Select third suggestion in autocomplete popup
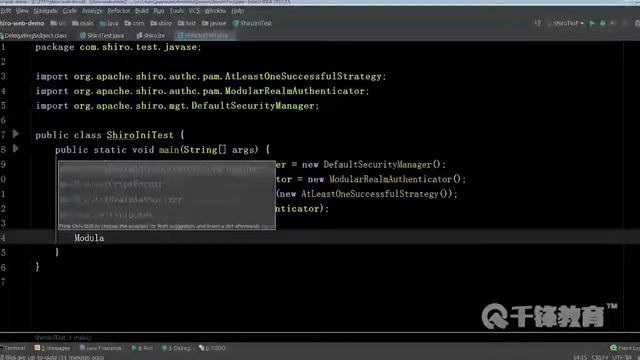The width and height of the screenshot is (640, 360). tap(167, 200)
